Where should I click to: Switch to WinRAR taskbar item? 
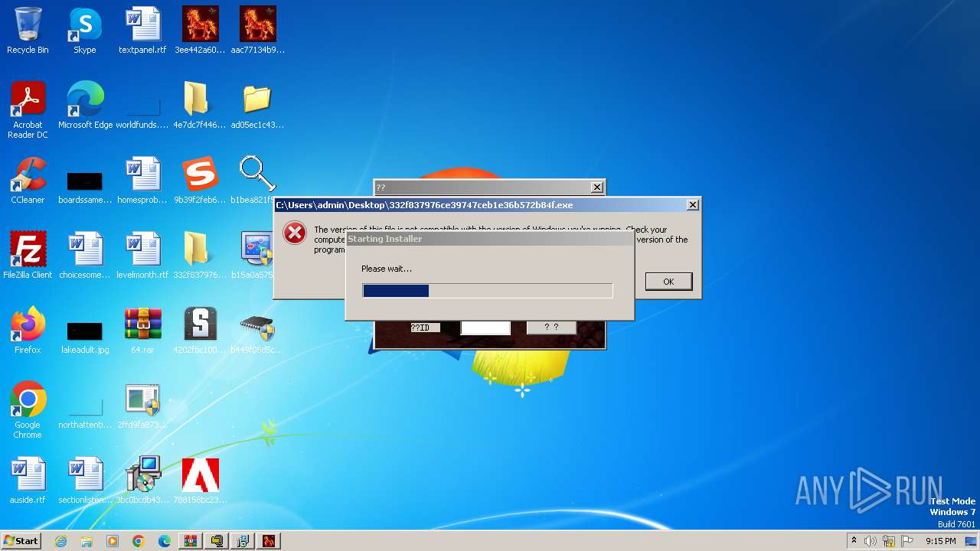[191, 541]
